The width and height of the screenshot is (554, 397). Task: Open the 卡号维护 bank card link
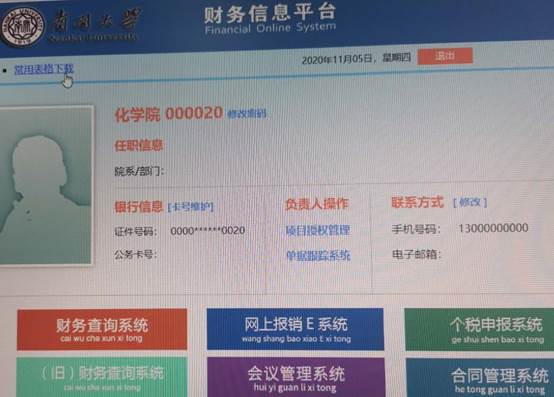(190, 207)
